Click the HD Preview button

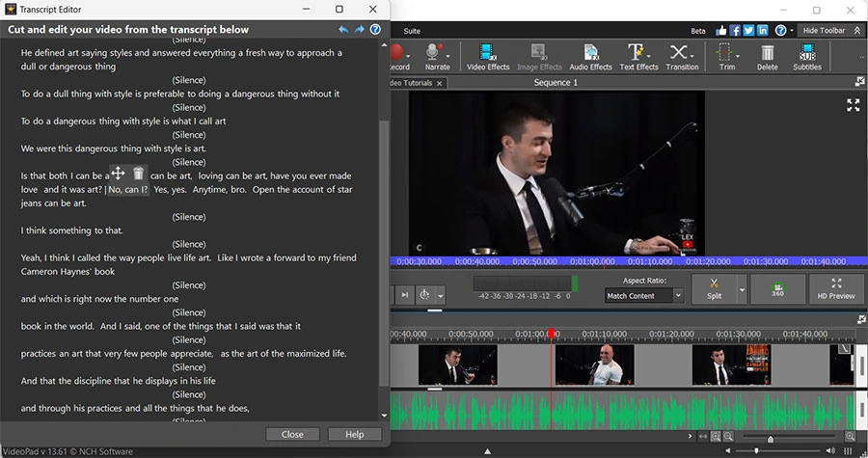pyautogui.click(x=836, y=288)
